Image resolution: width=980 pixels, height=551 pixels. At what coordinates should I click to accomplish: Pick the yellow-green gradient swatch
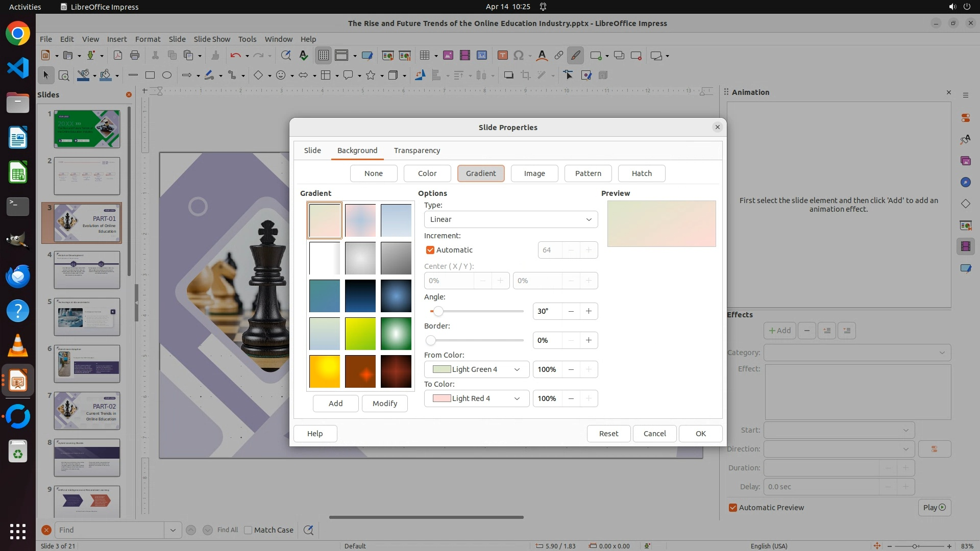point(360,334)
